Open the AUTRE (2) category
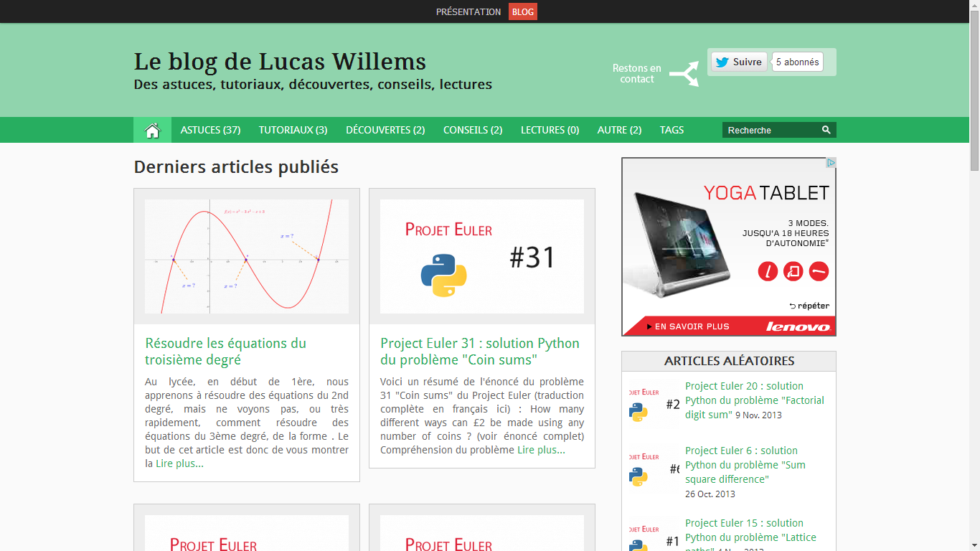Image resolution: width=980 pixels, height=551 pixels. click(620, 130)
